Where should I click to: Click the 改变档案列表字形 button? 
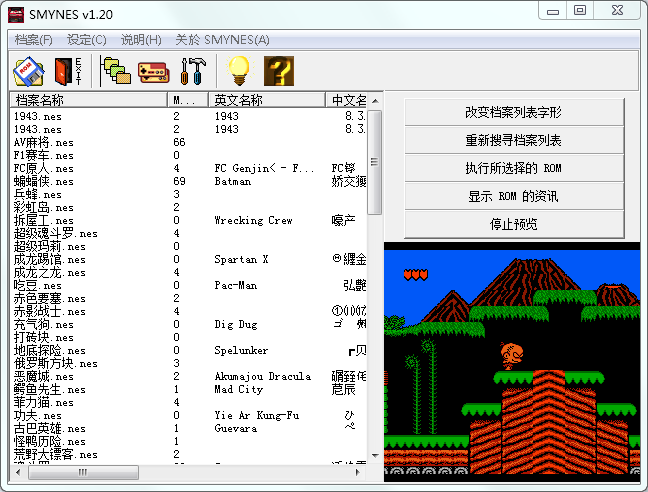click(x=513, y=112)
